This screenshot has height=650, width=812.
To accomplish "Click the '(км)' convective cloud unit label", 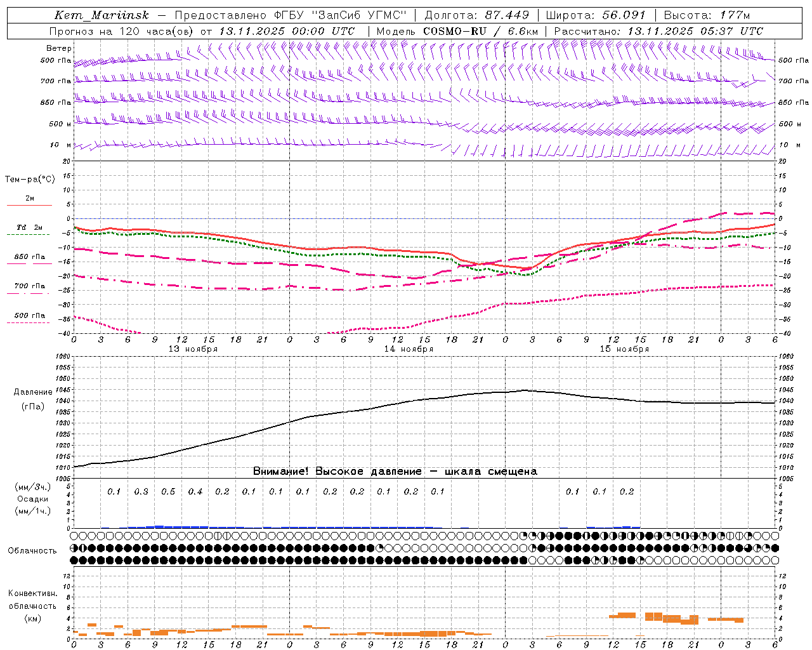I will (x=33, y=618).
